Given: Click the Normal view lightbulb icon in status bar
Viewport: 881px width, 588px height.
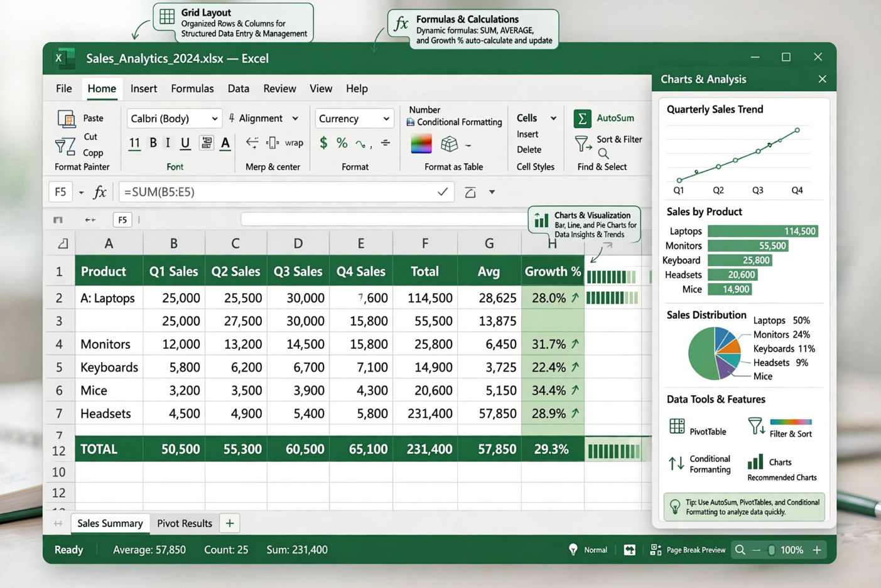Looking at the screenshot, I should (573, 550).
